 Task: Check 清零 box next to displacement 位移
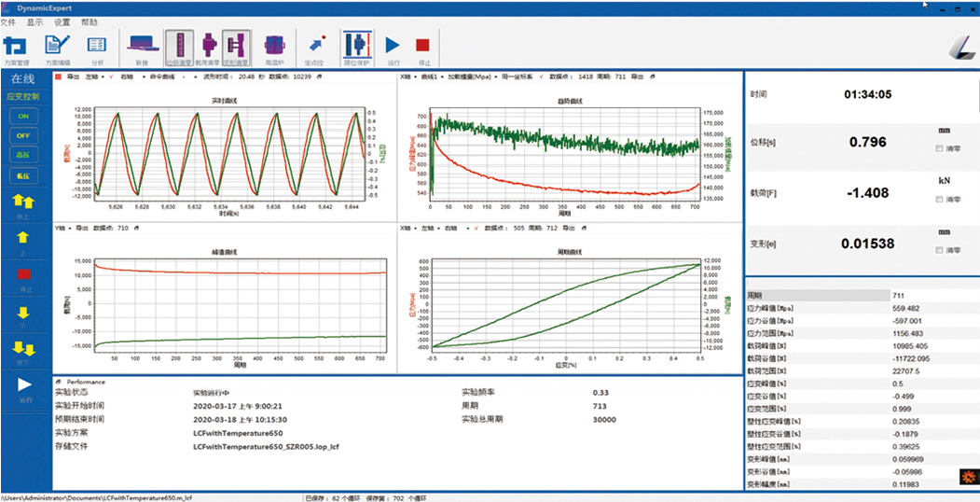(x=938, y=148)
